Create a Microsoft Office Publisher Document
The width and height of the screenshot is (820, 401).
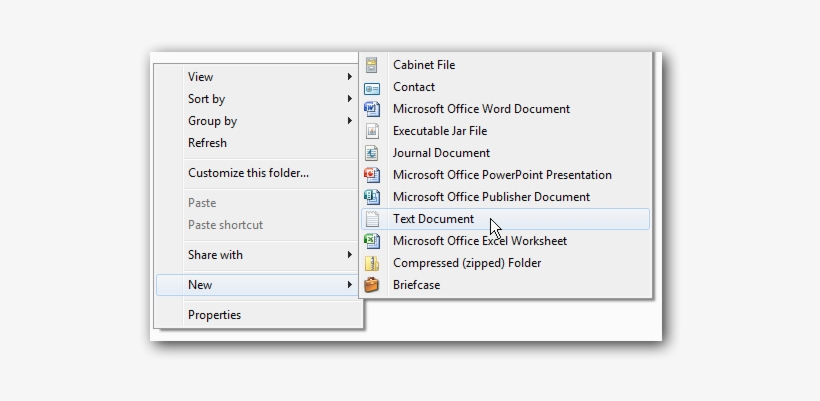click(x=505, y=197)
